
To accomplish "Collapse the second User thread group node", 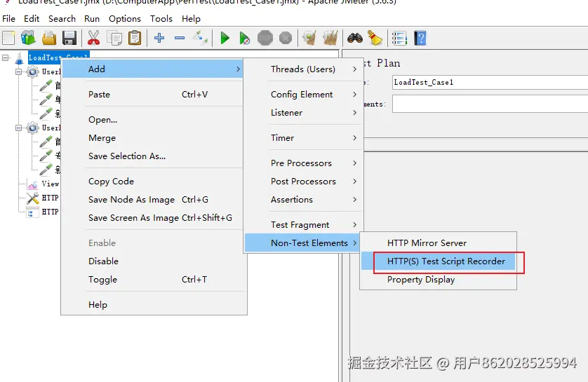I will 18,128.
